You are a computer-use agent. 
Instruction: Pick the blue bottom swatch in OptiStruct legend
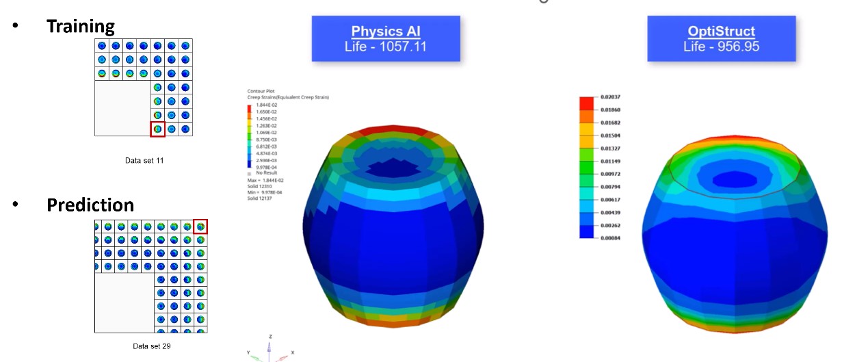tap(586, 232)
